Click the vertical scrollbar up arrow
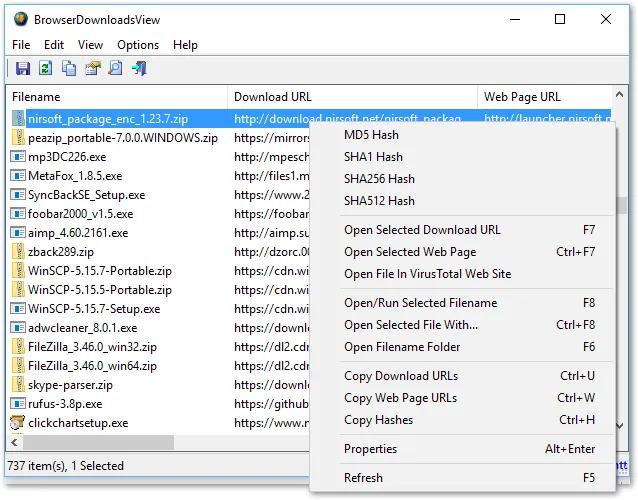Viewport: 638px width, 500px height. click(x=620, y=94)
